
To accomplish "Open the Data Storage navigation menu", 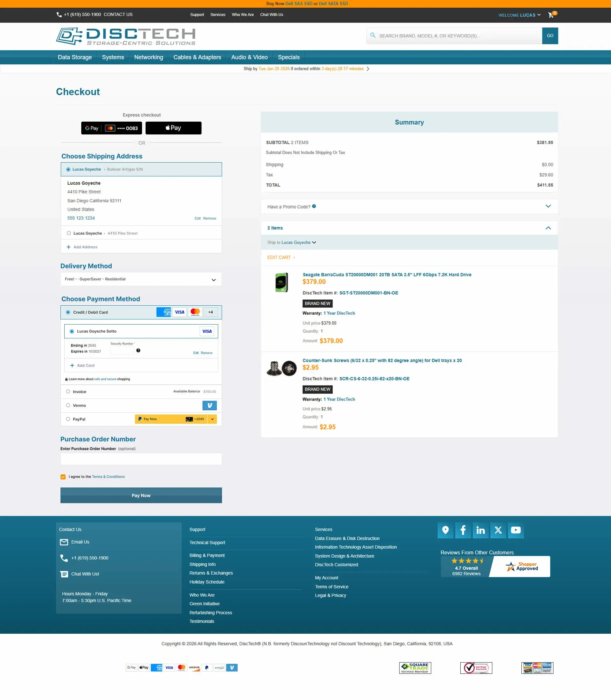I will 75,57.
